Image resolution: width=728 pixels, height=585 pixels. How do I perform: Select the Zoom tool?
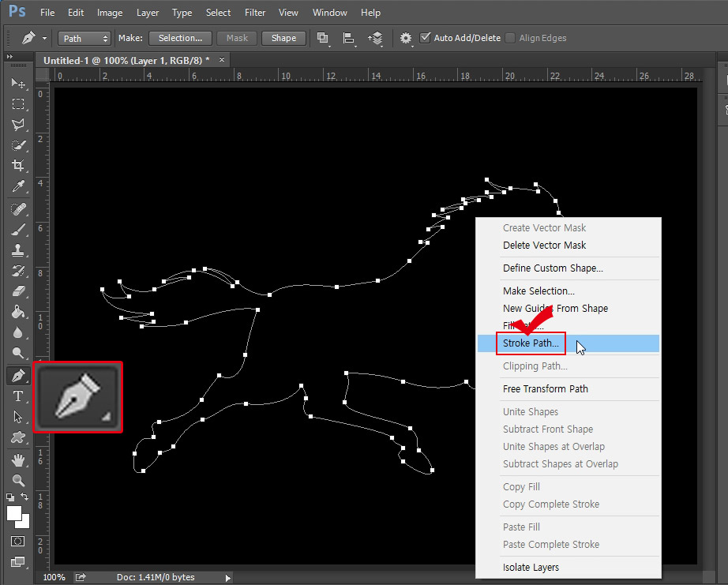[18, 480]
